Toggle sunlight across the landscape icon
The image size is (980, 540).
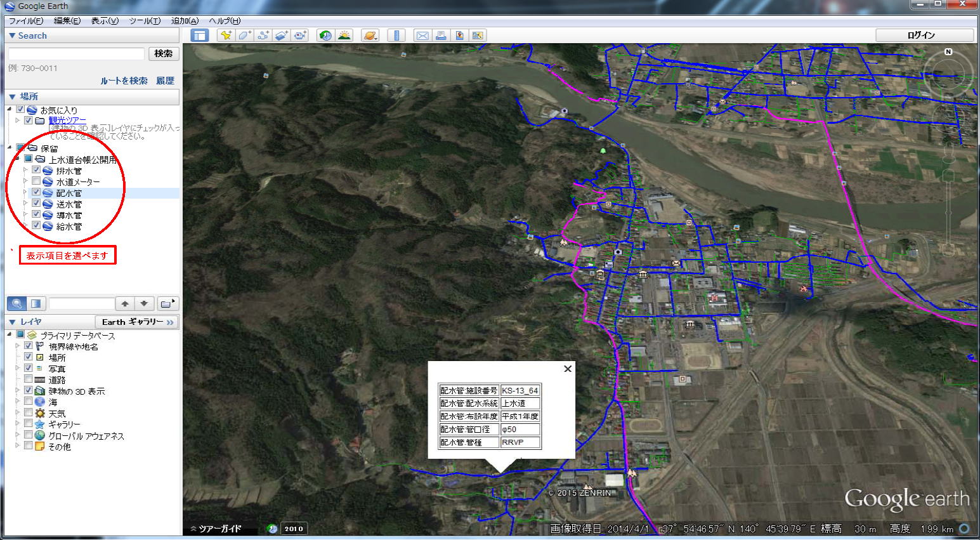pos(344,36)
